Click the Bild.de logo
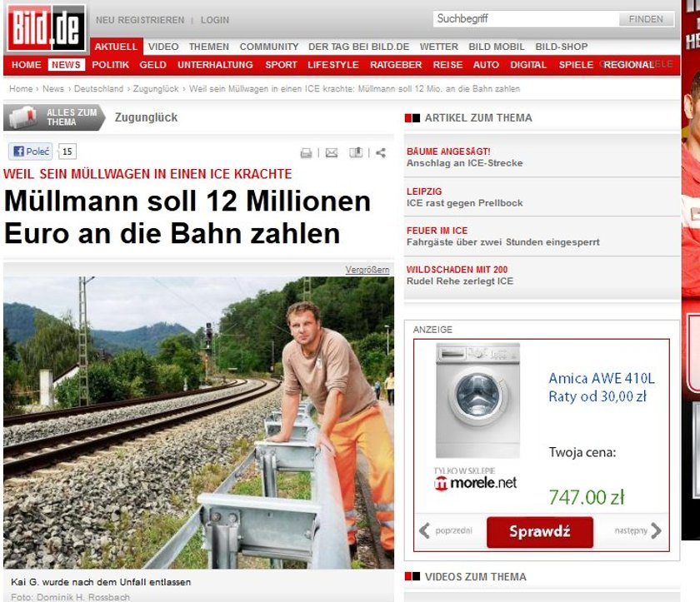This screenshot has width=700, height=602. (x=46, y=28)
